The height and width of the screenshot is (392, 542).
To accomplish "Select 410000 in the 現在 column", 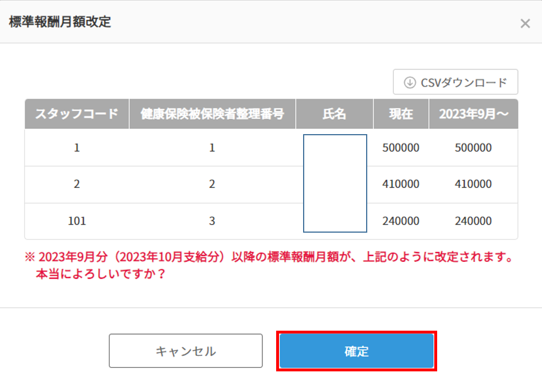I will (400, 184).
